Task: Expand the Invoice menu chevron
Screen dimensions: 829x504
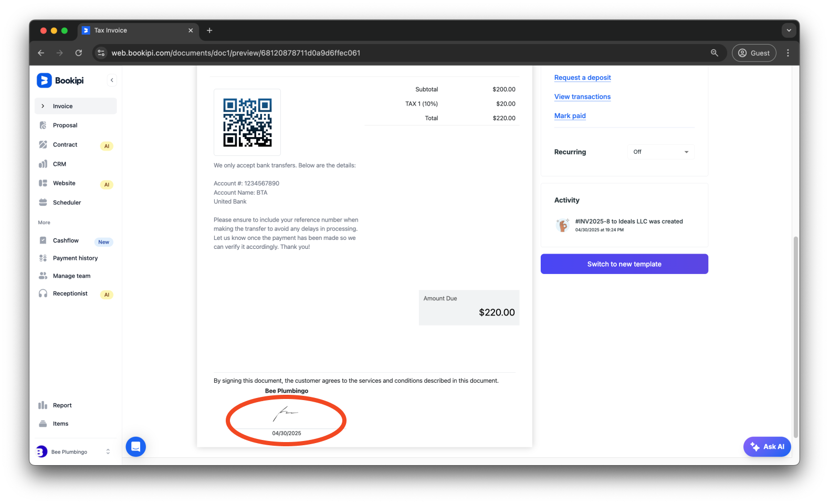Action: click(43, 106)
